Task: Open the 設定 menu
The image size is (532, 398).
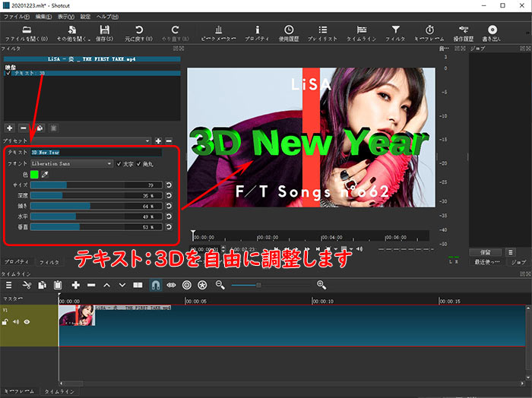Action: pyautogui.click(x=85, y=17)
